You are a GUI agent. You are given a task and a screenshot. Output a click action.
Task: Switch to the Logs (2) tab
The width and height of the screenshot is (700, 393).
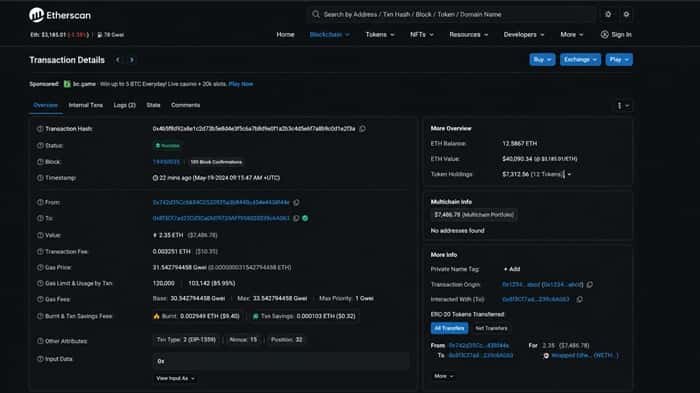(x=125, y=105)
